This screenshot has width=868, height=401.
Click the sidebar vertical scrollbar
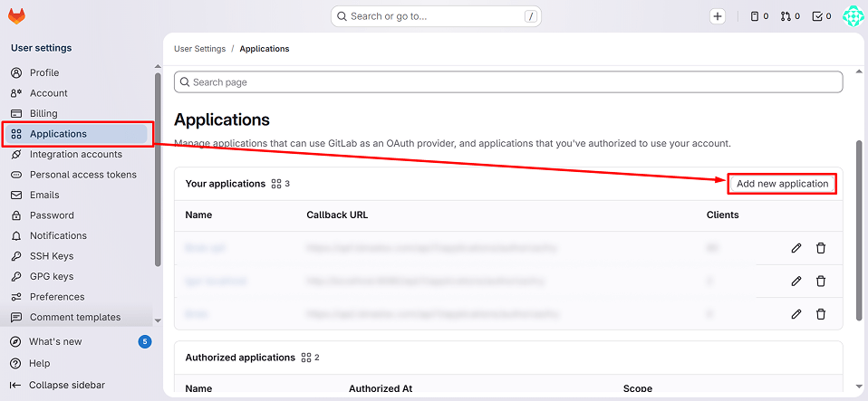point(158,170)
